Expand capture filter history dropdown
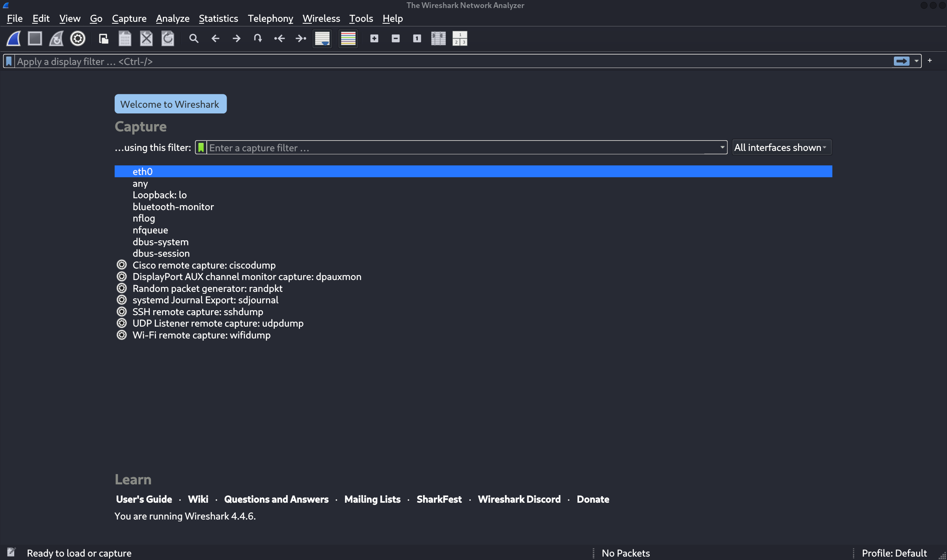 (x=722, y=147)
